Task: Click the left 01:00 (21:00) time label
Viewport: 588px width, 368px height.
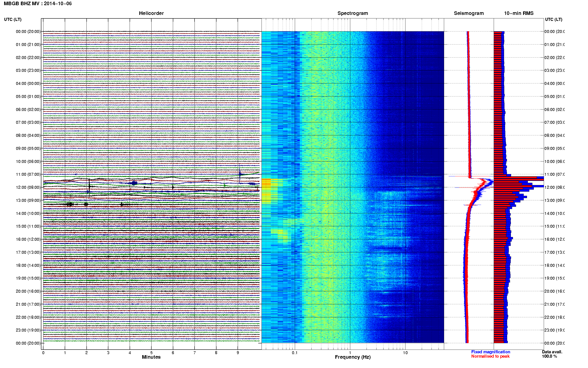Action: [28, 44]
